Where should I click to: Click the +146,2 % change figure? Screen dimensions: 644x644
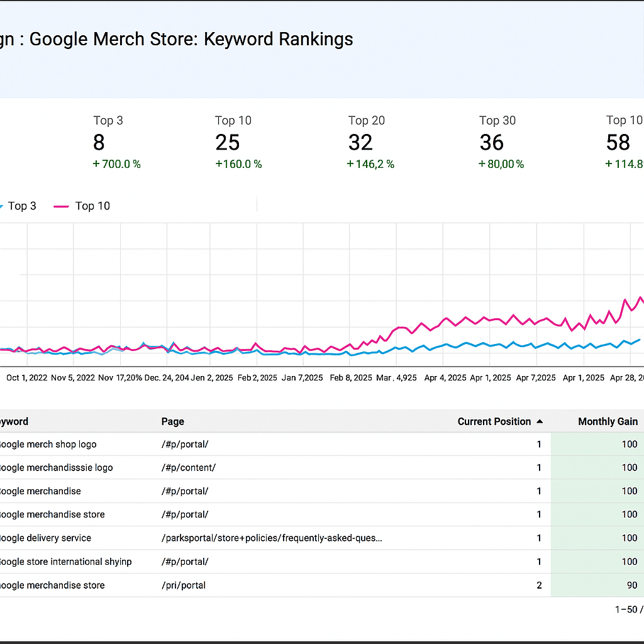370,164
